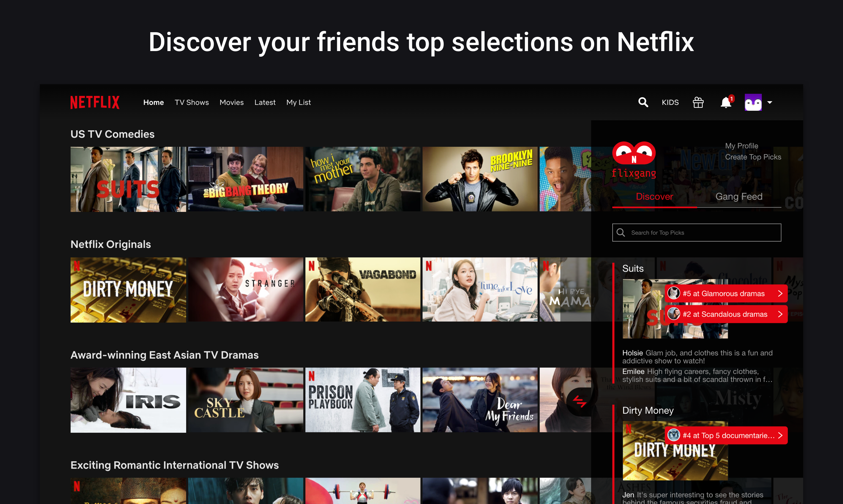843x504 pixels.
Task: Click the round red arrows flixgang toggle button
Action: tap(579, 402)
